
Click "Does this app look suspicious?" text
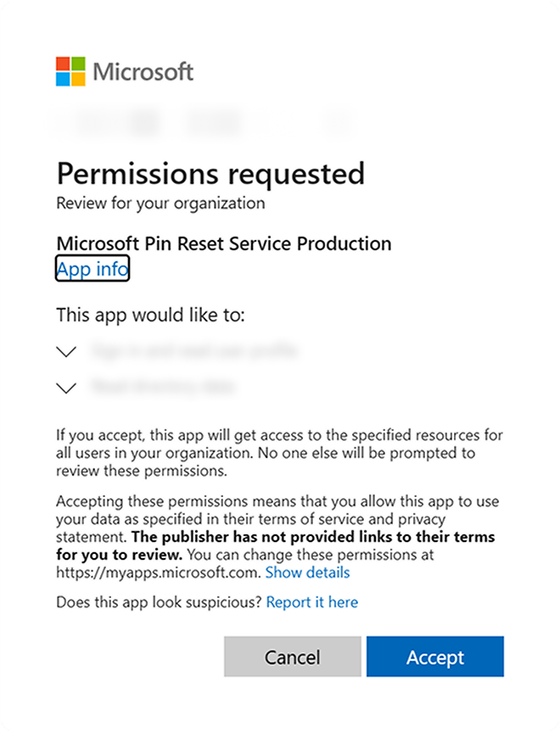159,602
